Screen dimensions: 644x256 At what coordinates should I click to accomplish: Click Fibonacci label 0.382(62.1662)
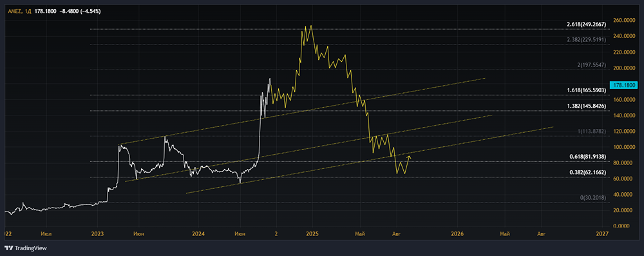pos(588,172)
